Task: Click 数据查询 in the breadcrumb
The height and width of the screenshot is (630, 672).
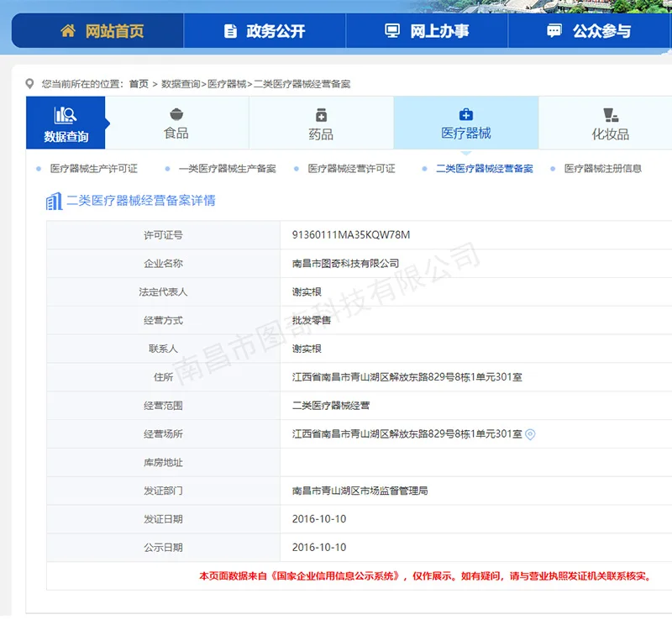Action: click(181, 84)
